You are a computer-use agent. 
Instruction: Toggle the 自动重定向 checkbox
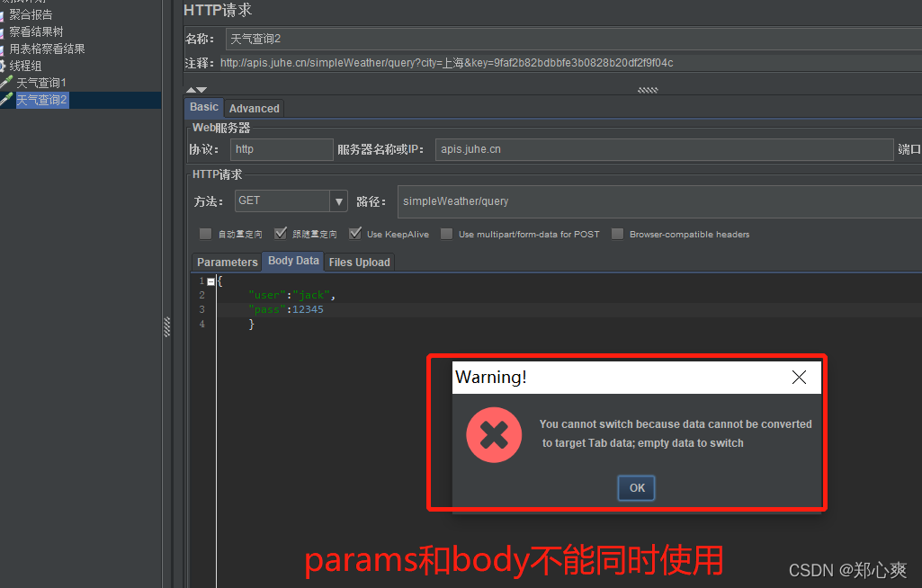tap(205, 234)
